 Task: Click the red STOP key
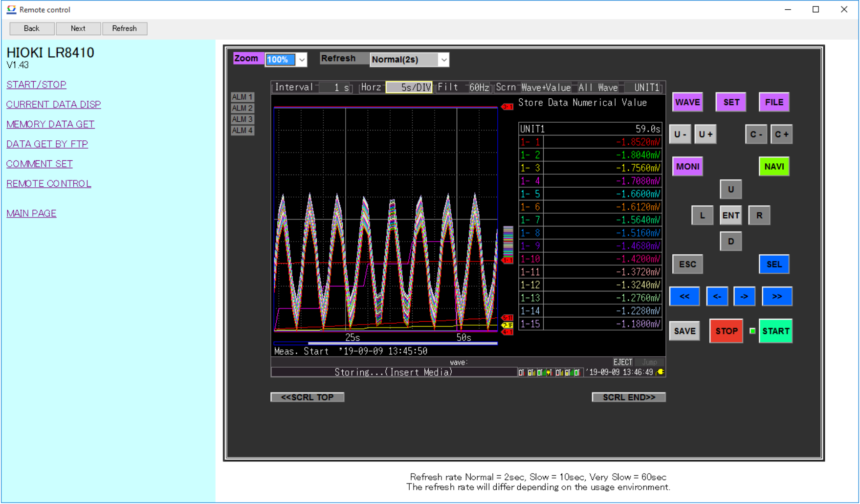click(x=727, y=331)
